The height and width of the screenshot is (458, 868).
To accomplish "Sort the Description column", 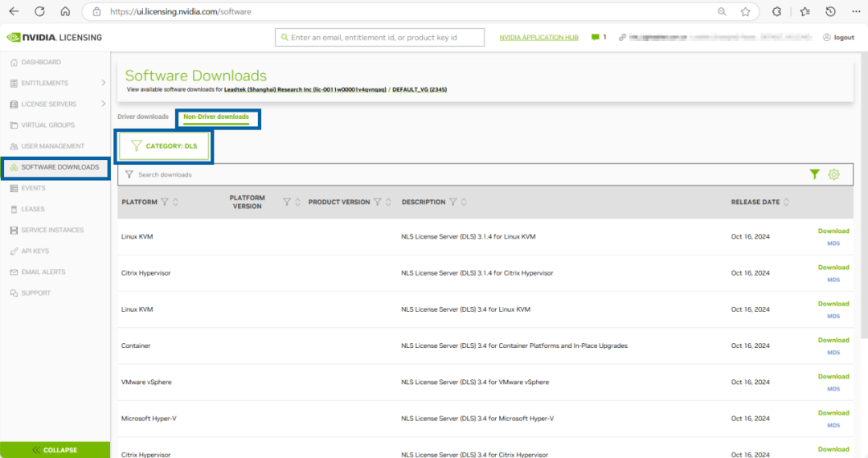I will 464,202.
